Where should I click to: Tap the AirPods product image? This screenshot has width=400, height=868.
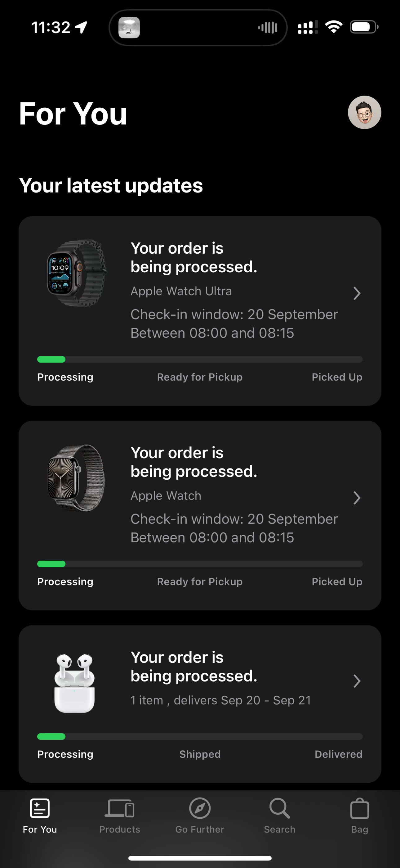(x=75, y=683)
